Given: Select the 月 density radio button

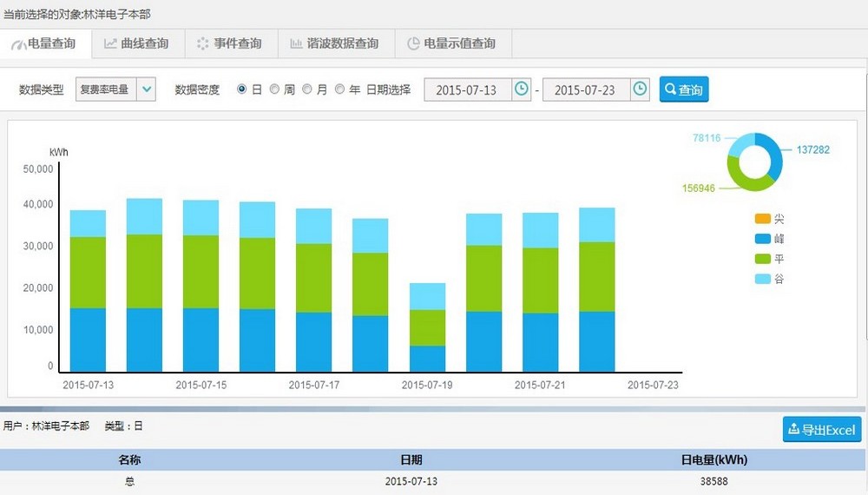Looking at the screenshot, I should tap(307, 89).
